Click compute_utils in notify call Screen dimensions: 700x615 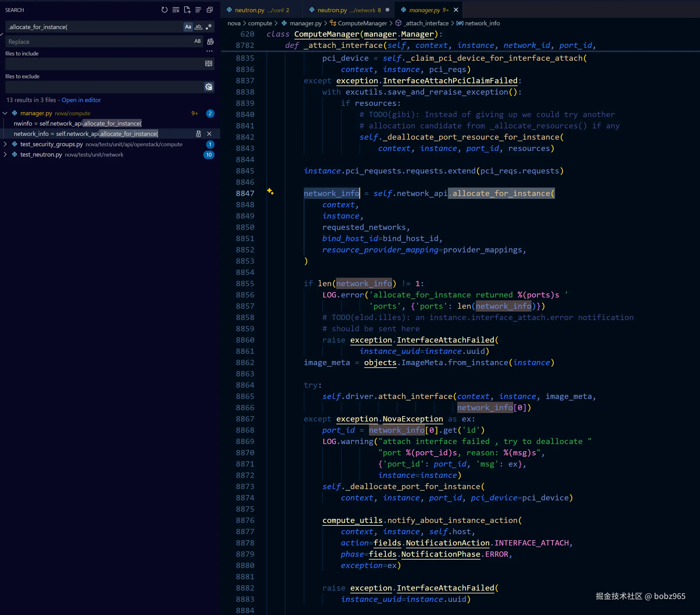pyautogui.click(x=352, y=520)
